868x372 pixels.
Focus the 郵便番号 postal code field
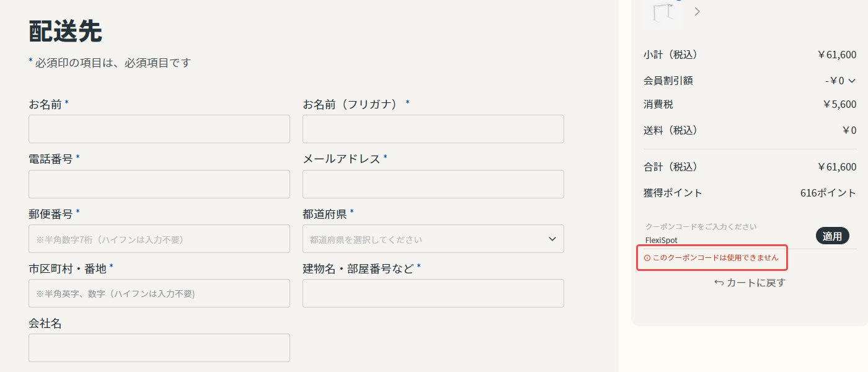(x=159, y=239)
